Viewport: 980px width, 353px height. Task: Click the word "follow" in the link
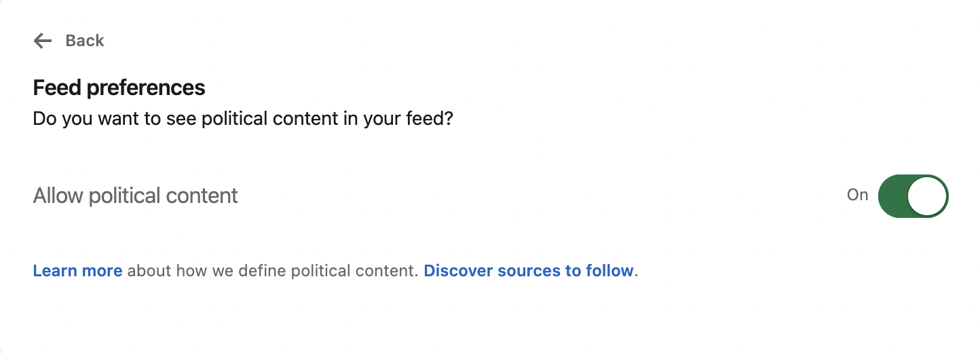tap(609, 271)
